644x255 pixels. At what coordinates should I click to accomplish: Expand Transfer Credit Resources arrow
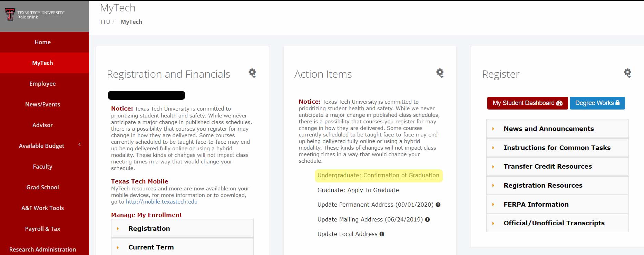(x=493, y=167)
